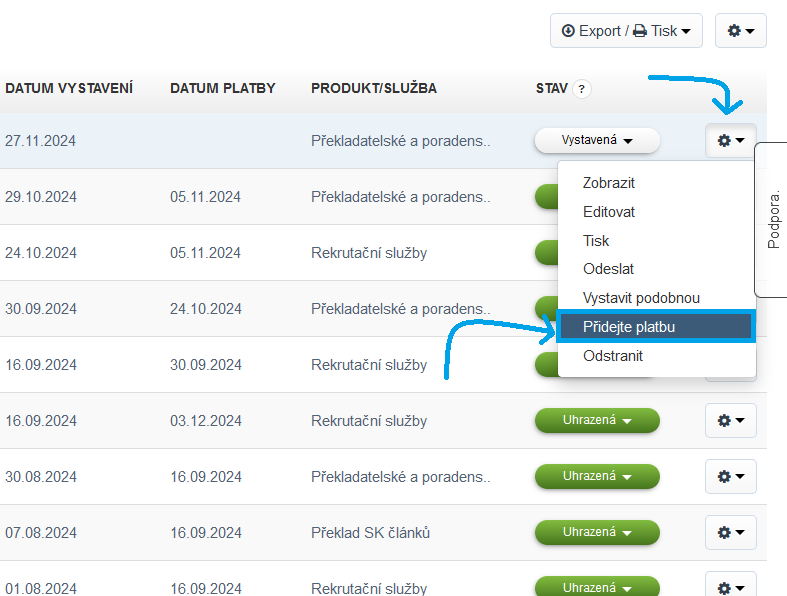
Task: Click Překlad SK článků product text
Action: point(370,532)
